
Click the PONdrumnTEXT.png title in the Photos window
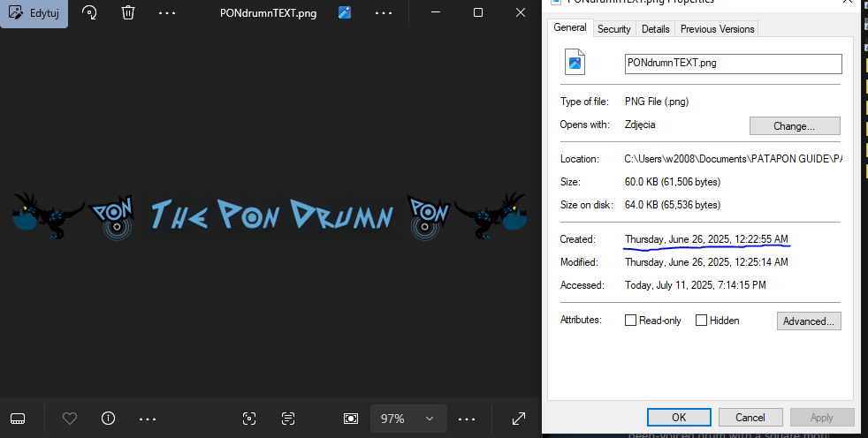268,13
